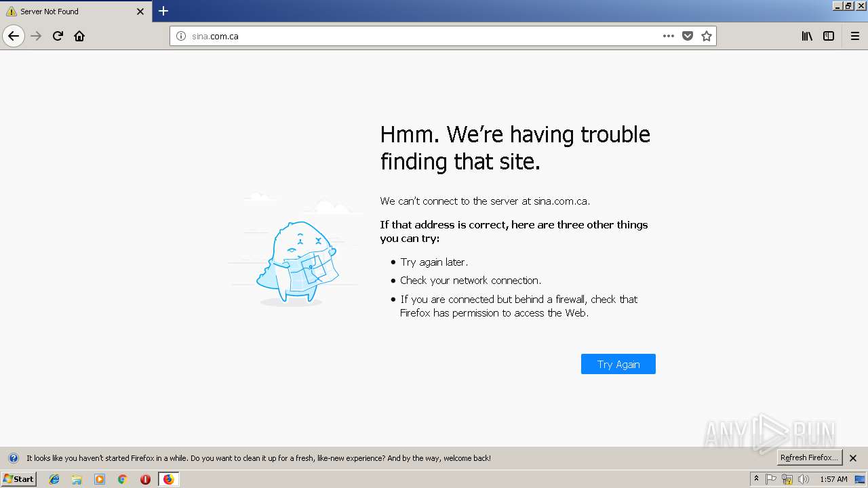Open a new tab

point(163,11)
